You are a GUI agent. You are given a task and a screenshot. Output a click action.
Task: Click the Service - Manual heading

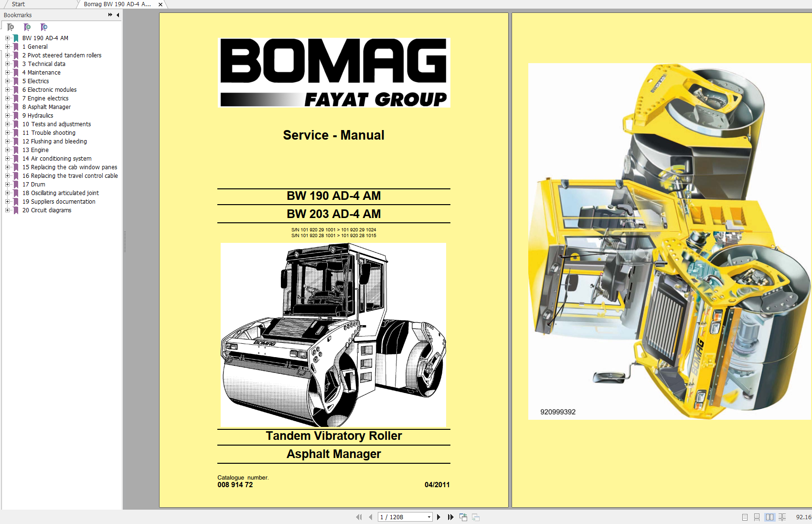click(x=333, y=135)
